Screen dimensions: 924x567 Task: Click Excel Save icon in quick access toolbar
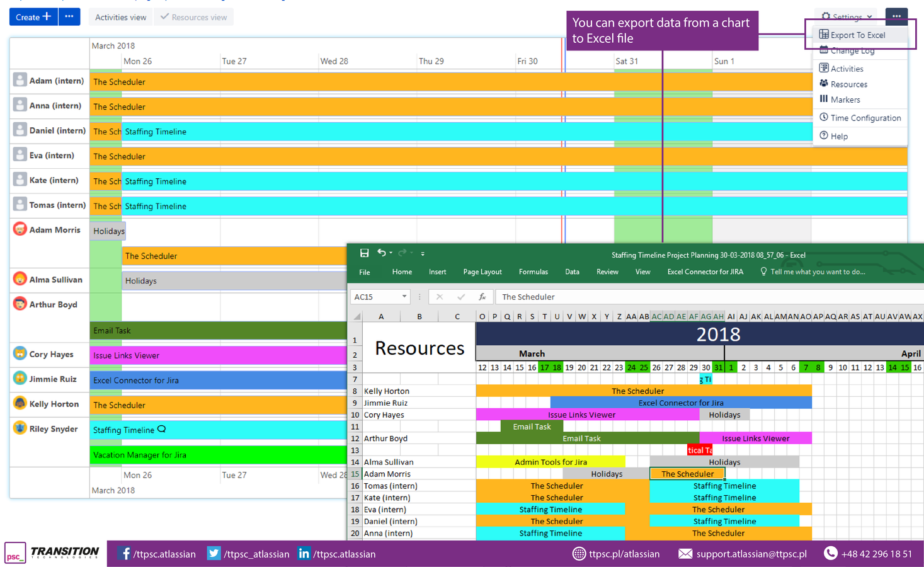click(364, 253)
